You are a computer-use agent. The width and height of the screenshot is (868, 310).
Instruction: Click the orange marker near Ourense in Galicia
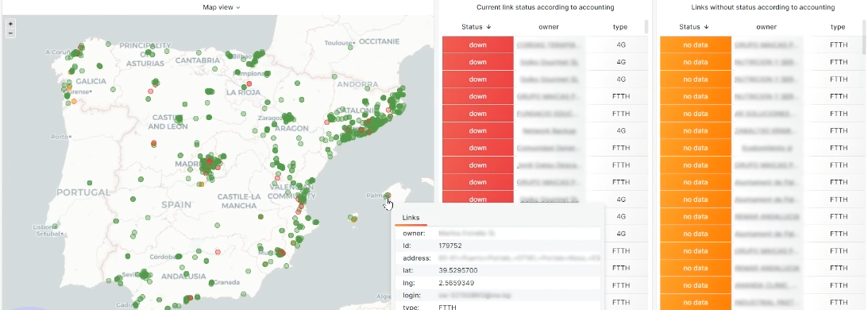[74, 102]
